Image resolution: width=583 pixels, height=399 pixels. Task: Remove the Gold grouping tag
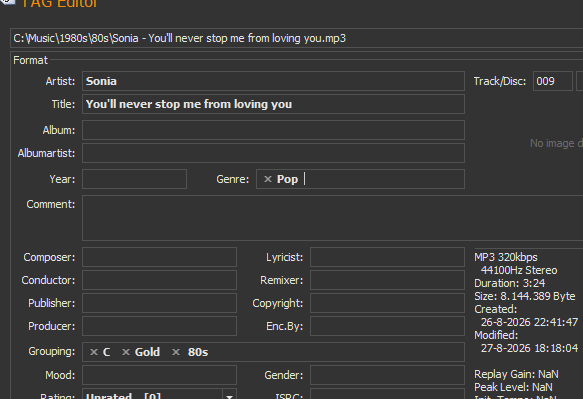pos(126,352)
